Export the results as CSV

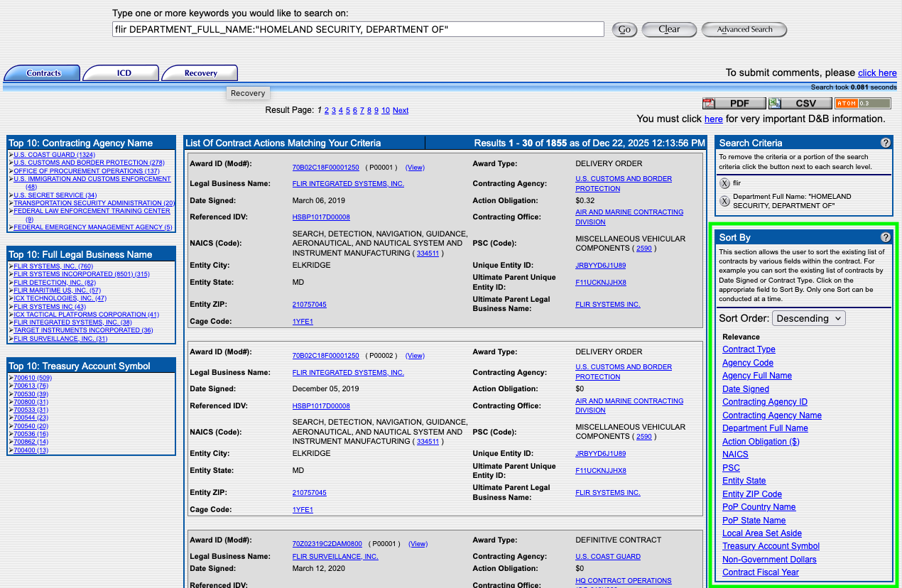800,102
